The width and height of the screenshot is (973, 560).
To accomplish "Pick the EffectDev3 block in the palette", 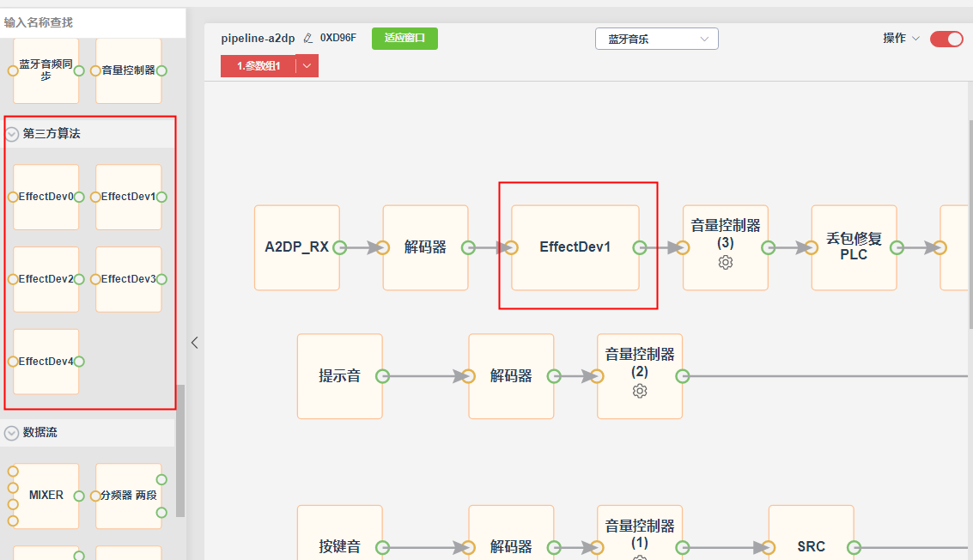I will tap(129, 279).
